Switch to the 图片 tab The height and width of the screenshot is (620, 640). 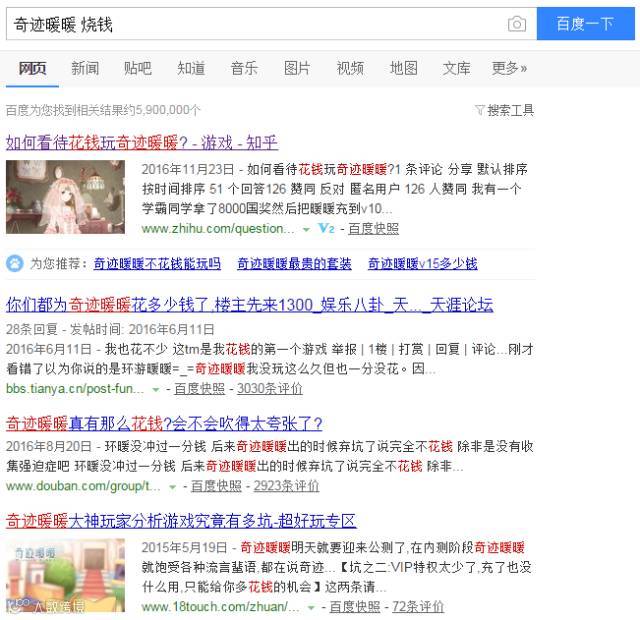(x=297, y=68)
